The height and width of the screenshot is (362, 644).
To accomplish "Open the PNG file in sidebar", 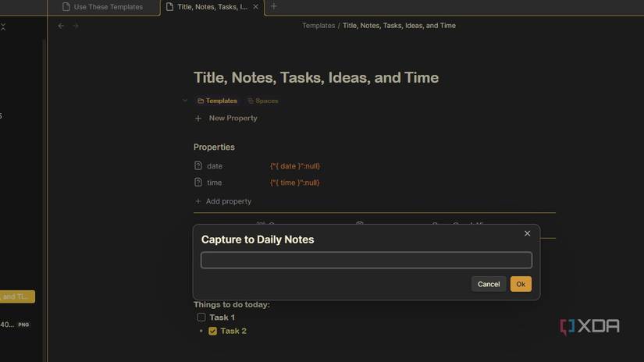I will (x=15, y=325).
